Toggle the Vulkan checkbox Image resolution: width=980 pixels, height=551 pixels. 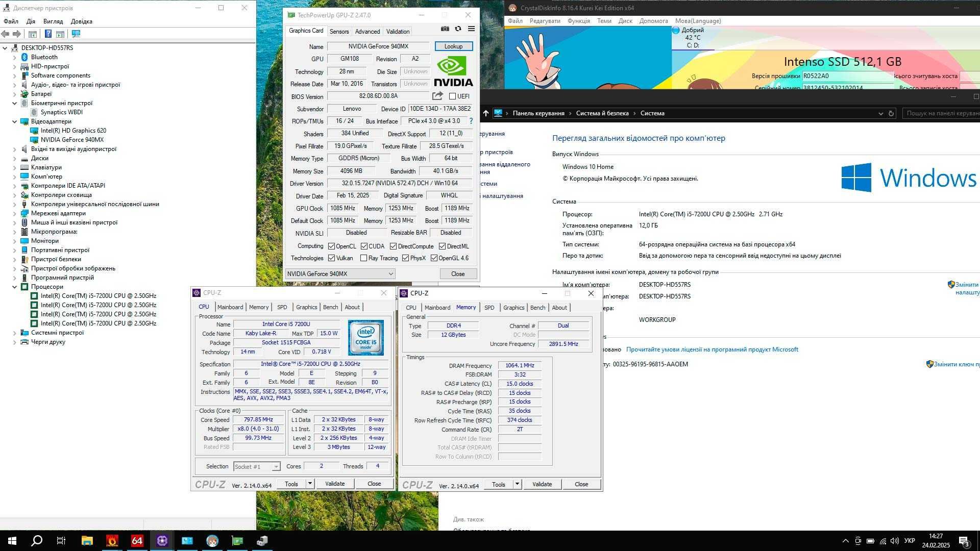coord(331,258)
